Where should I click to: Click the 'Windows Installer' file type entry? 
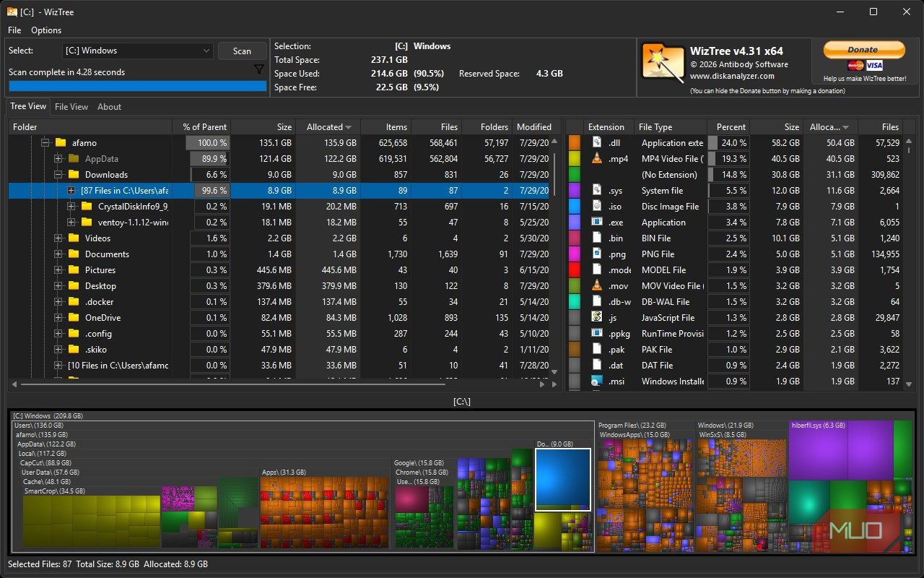[673, 381]
